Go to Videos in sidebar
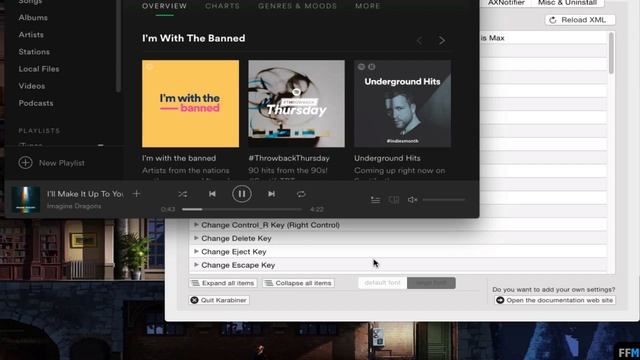The width and height of the screenshot is (640, 360). click(32, 86)
